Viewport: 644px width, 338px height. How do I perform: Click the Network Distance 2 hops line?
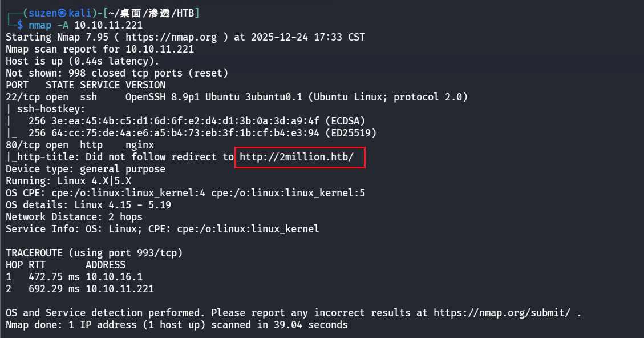click(74, 217)
